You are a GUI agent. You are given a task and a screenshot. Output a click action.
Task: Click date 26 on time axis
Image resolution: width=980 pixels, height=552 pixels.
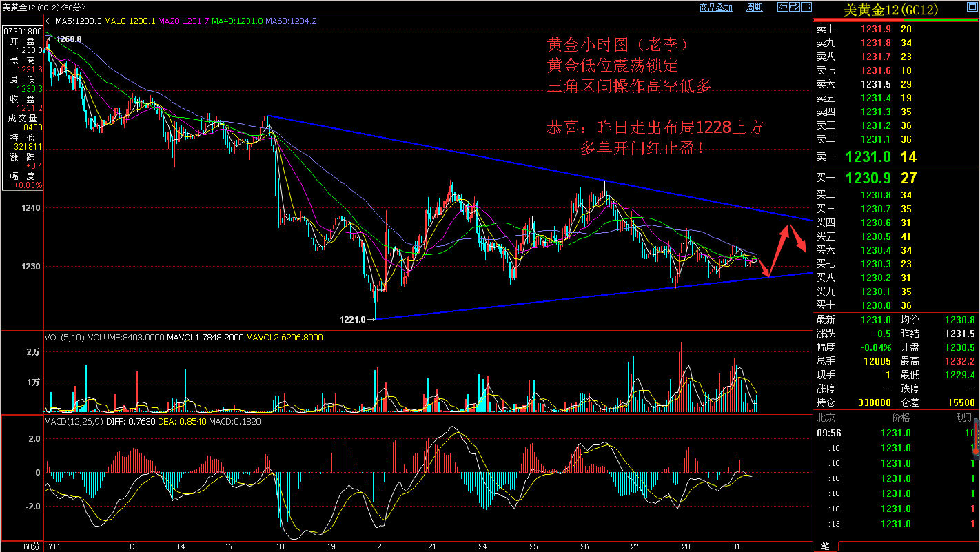coord(585,546)
